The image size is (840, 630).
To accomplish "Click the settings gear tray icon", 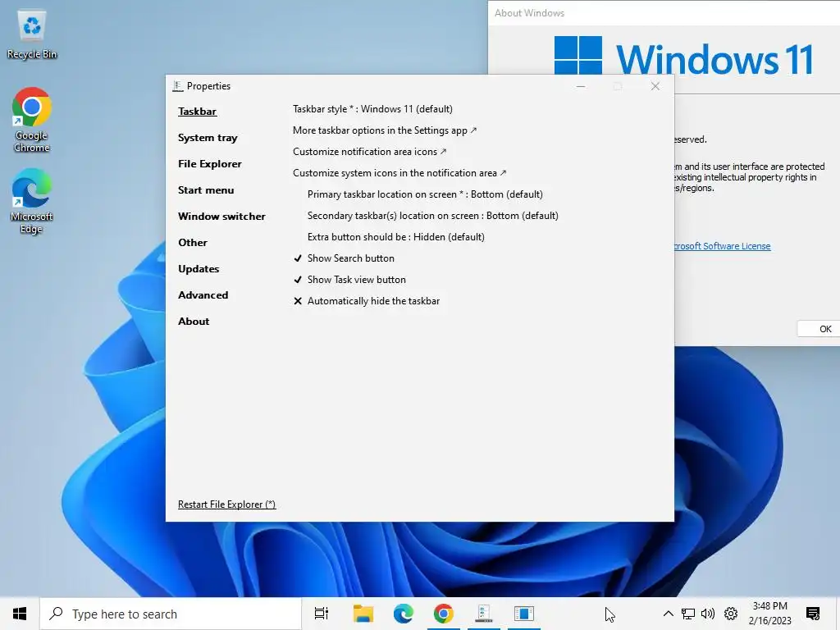I will coord(731,614).
